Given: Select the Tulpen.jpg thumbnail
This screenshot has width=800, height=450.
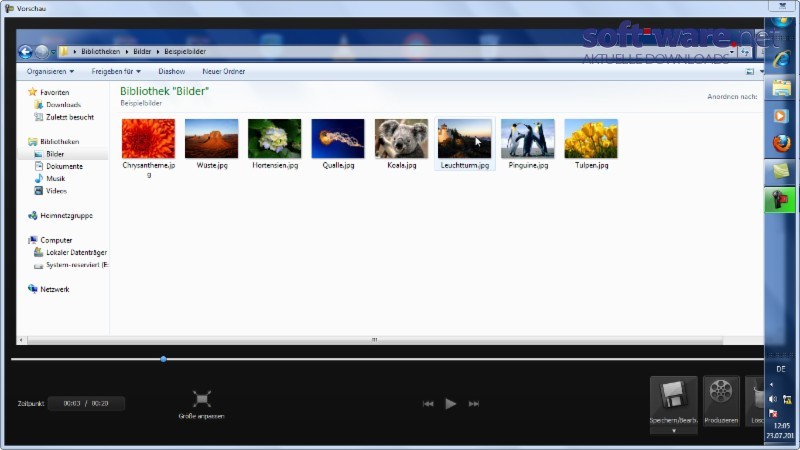Looking at the screenshot, I should [591, 139].
